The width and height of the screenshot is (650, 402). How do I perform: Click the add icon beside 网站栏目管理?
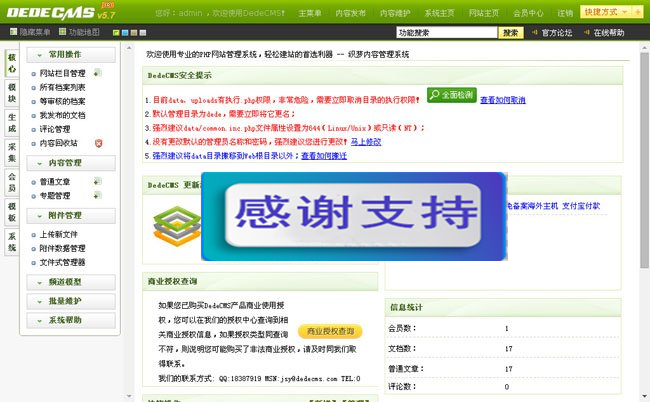pos(97,73)
